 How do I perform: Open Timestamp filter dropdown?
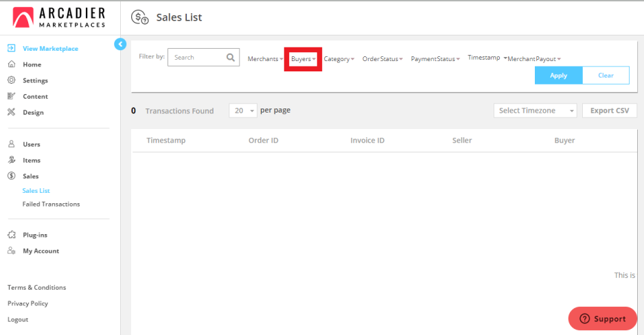[487, 58]
